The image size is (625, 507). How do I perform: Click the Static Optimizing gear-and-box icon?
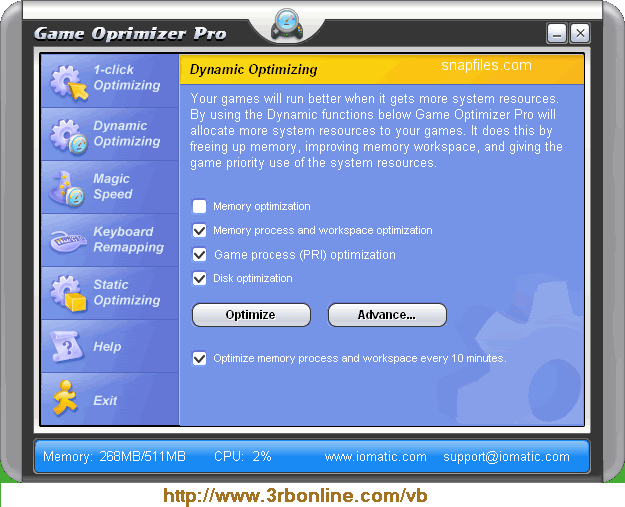coord(68,293)
